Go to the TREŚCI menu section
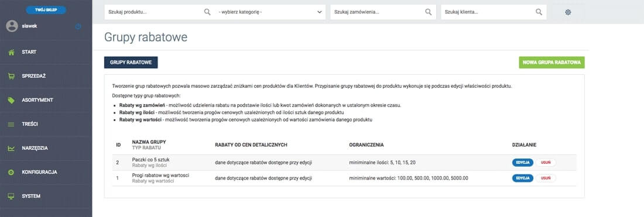 (x=46, y=125)
